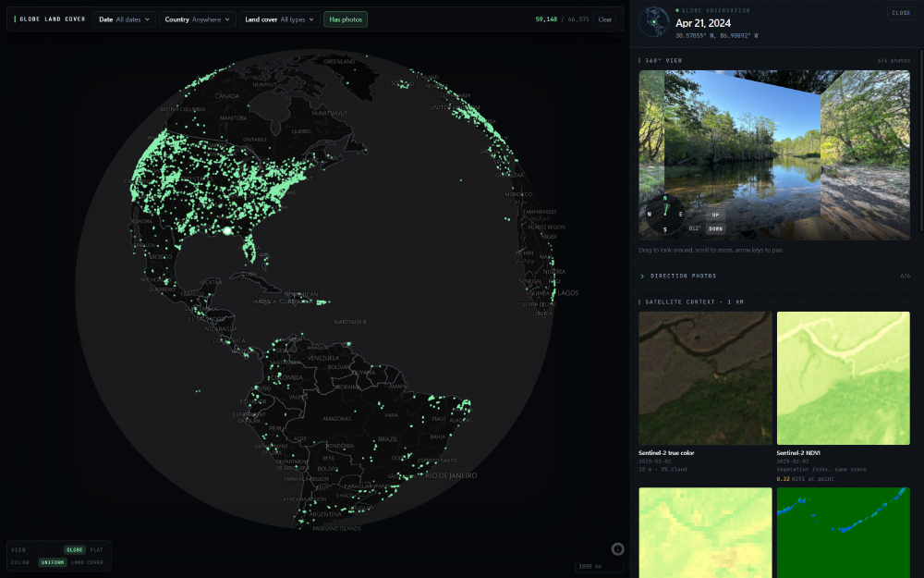
Task: Click the QUEBEC map label
Action: click(301, 131)
